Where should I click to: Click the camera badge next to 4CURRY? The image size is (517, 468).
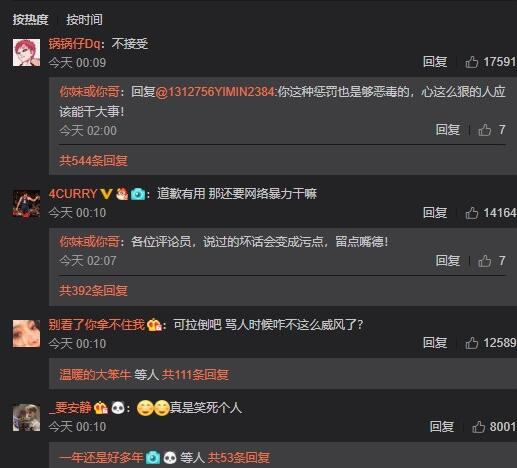point(138,194)
